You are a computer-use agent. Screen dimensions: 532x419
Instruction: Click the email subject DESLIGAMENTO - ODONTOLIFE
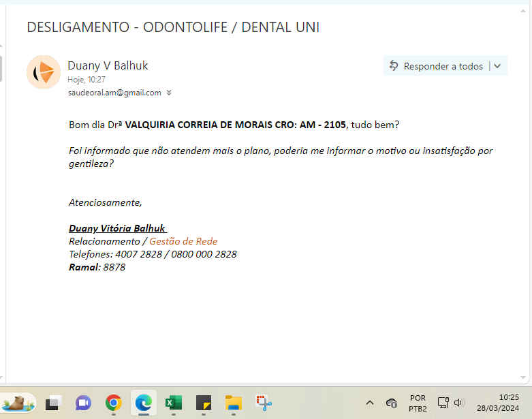click(173, 27)
